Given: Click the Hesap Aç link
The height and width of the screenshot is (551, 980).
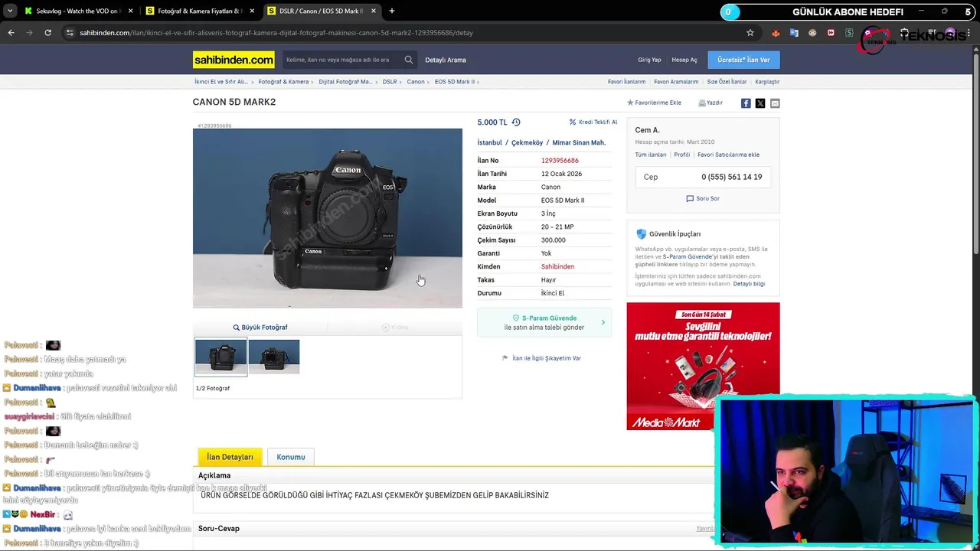Looking at the screenshot, I should 684,60.
